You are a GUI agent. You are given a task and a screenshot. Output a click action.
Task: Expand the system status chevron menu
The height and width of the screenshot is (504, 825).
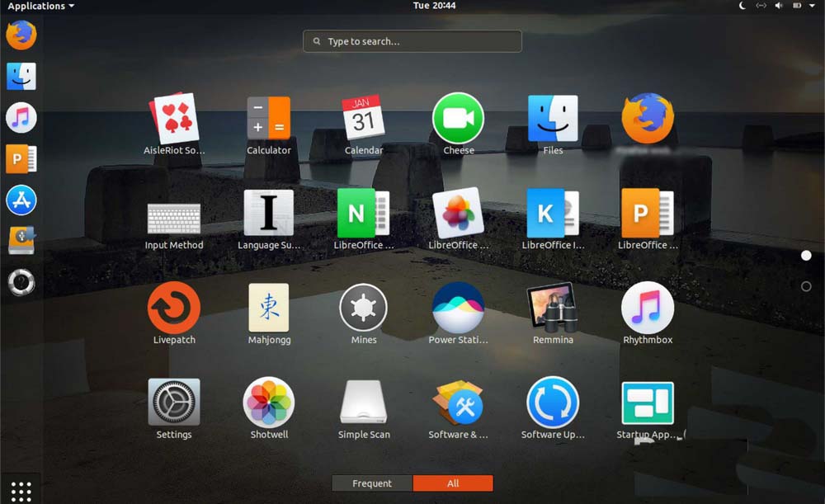point(815,5)
